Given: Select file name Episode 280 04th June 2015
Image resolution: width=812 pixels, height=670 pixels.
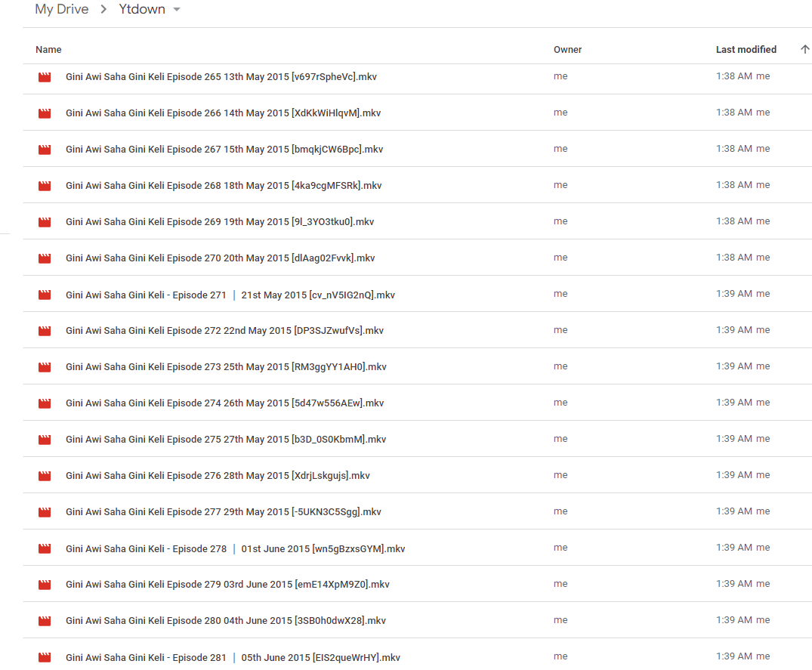Looking at the screenshot, I should [226, 620].
